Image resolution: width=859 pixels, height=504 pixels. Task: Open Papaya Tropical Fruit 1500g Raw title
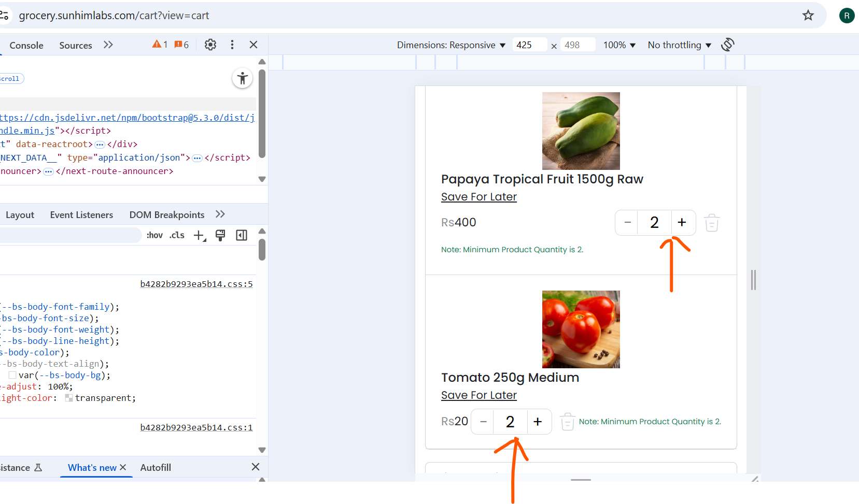click(x=542, y=179)
